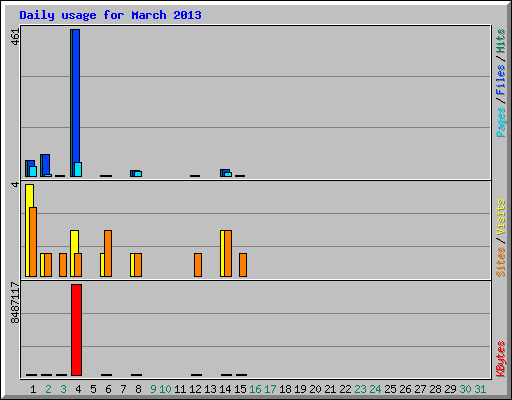Select the orange Sites bar on day 6
Image resolution: width=512 pixels, height=400 pixels.
(x=108, y=253)
